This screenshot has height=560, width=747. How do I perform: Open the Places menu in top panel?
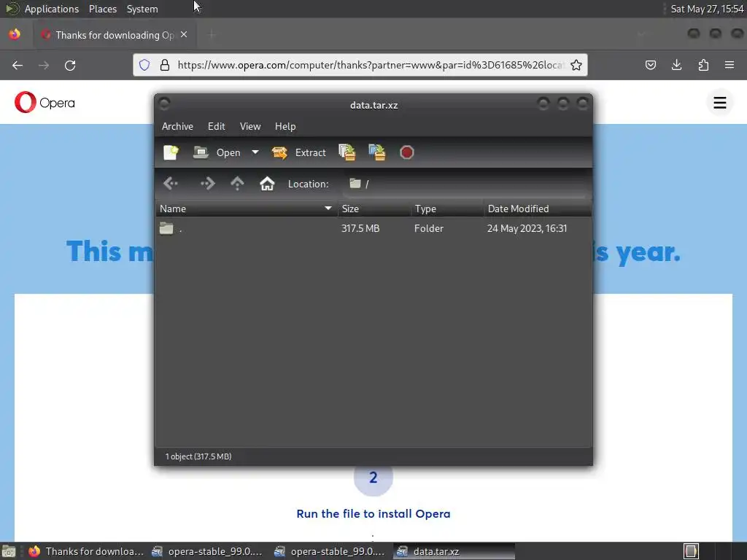point(102,9)
